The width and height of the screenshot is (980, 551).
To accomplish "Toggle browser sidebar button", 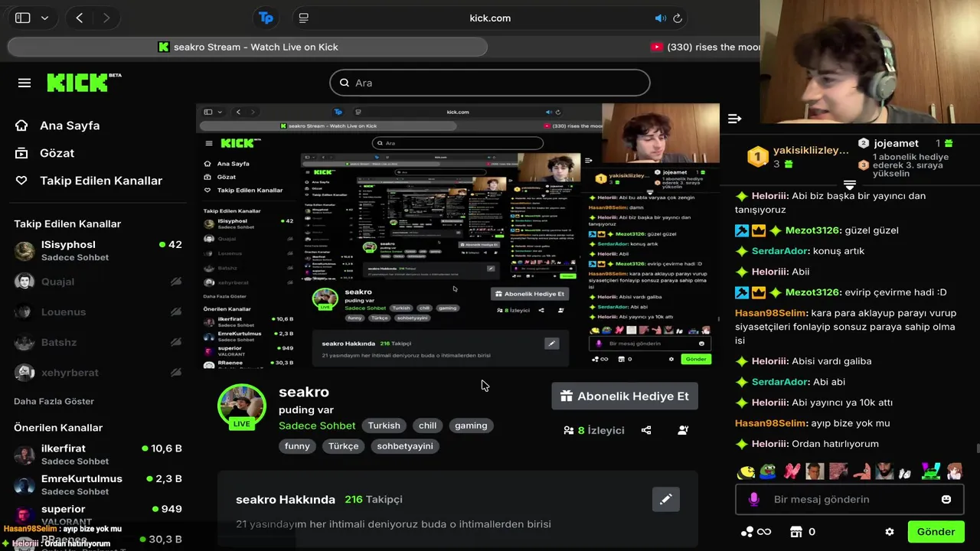I will pyautogui.click(x=23, y=18).
